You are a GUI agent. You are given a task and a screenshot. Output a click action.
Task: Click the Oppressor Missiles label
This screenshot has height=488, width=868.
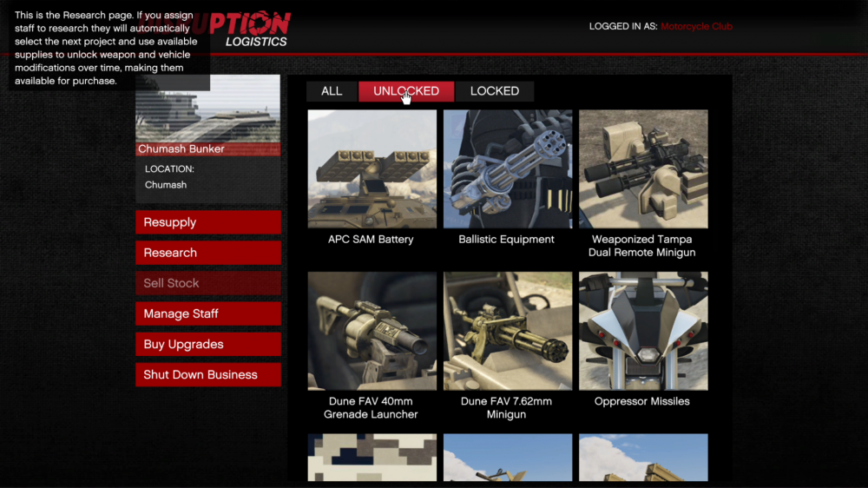642,401
